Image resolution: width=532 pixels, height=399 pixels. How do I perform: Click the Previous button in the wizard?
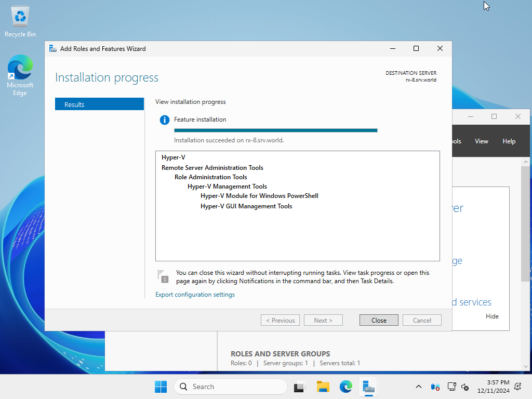(x=280, y=320)
